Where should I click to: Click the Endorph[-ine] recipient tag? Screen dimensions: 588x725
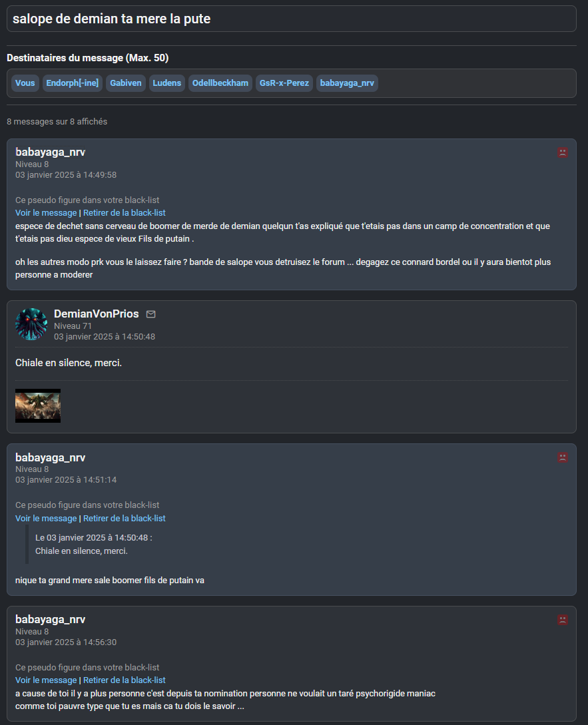coord(73,83)
